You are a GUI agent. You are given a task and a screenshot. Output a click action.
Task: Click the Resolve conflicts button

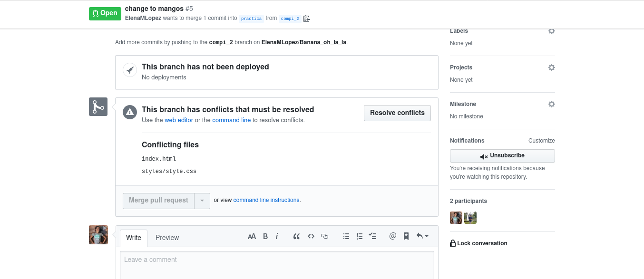(397, 113)
